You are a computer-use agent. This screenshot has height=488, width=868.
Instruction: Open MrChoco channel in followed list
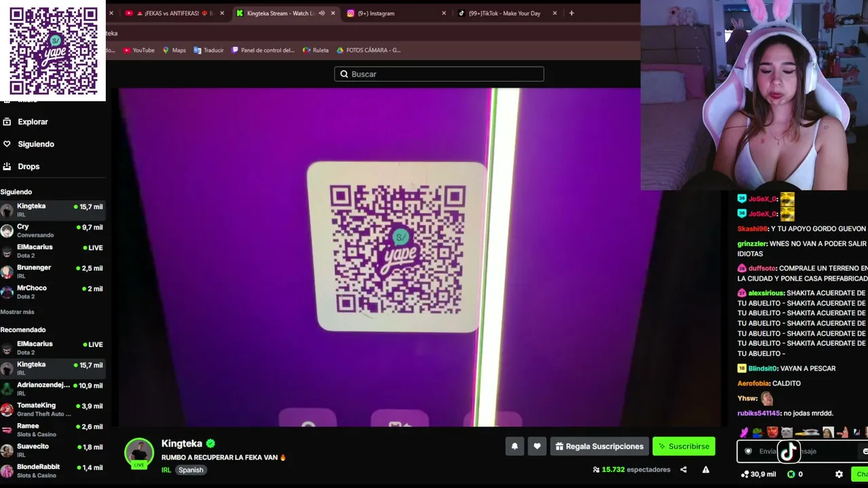click(x=52, y=291)
